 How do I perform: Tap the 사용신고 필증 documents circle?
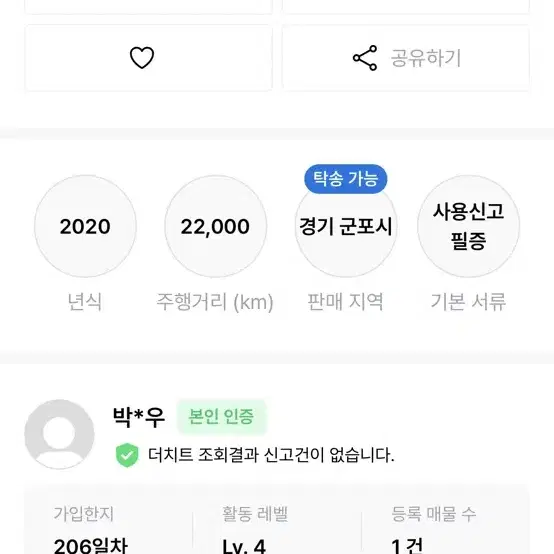(x=468, y=226)
